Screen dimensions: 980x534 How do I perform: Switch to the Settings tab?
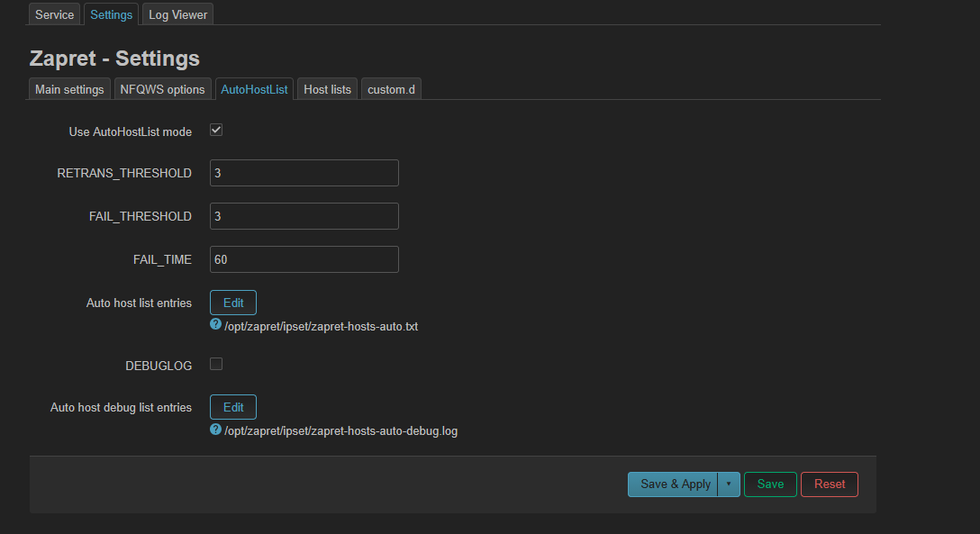coord(112,14)
